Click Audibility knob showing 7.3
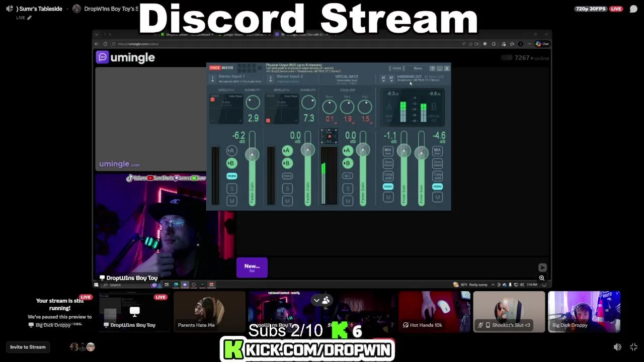The width and height of the screenshot is (644, 362). 308,103
